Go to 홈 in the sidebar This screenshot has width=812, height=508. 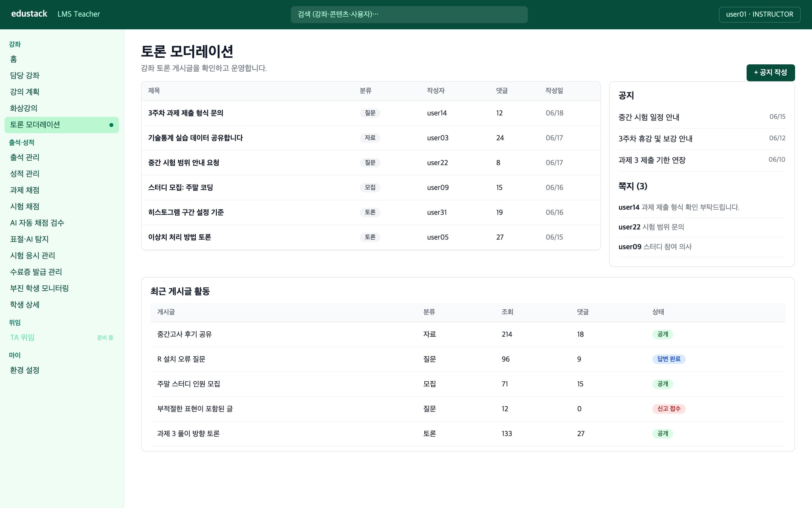(x=62, y=59)
